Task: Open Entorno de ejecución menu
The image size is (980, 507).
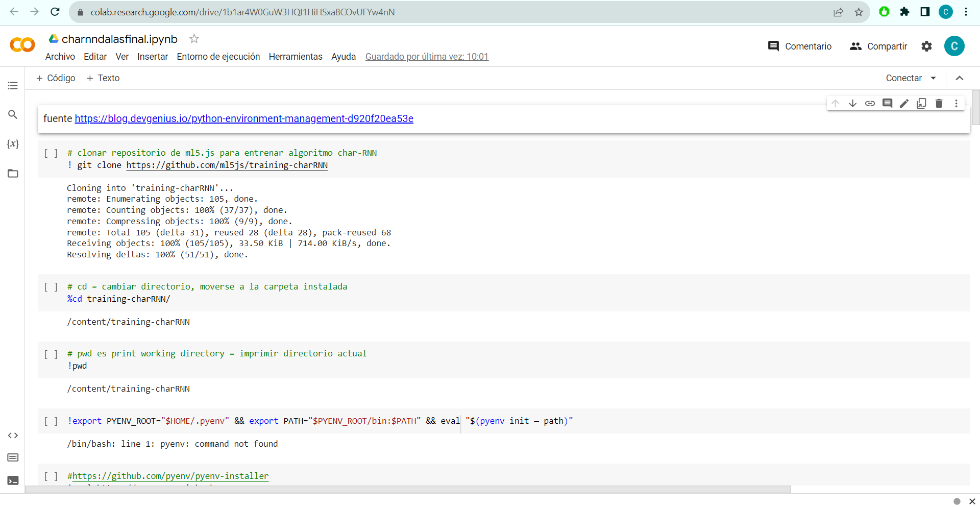Action: [x=218, y=57]
